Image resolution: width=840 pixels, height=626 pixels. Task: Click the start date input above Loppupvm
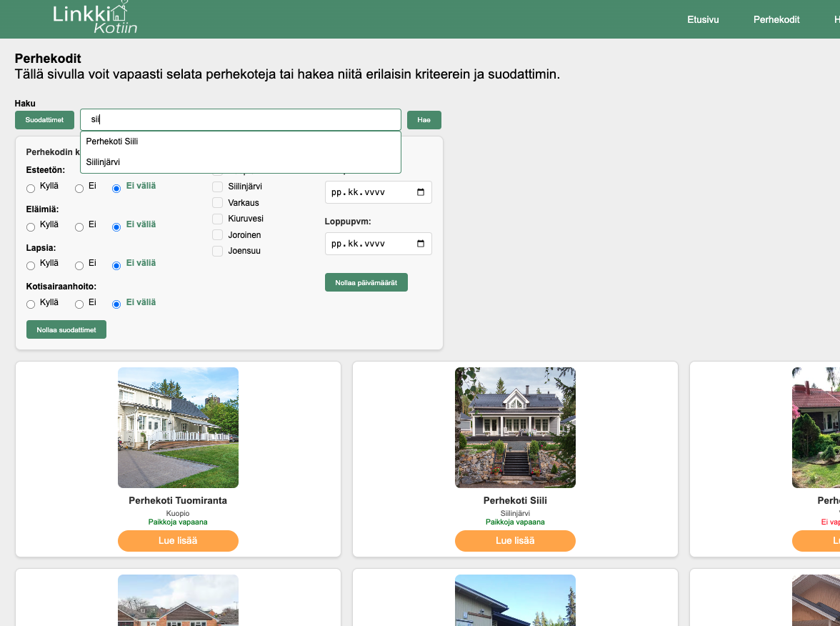[x=379, y=192]
